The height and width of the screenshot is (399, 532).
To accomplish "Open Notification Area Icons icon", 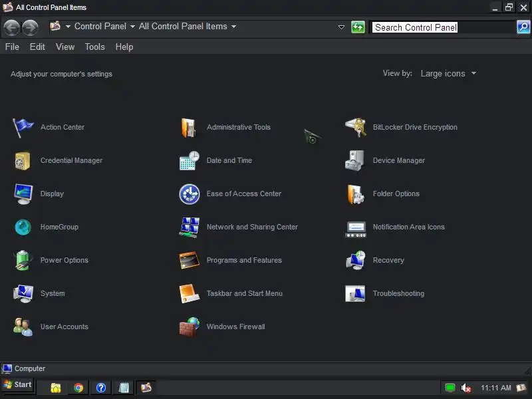I will coord(355,229).
